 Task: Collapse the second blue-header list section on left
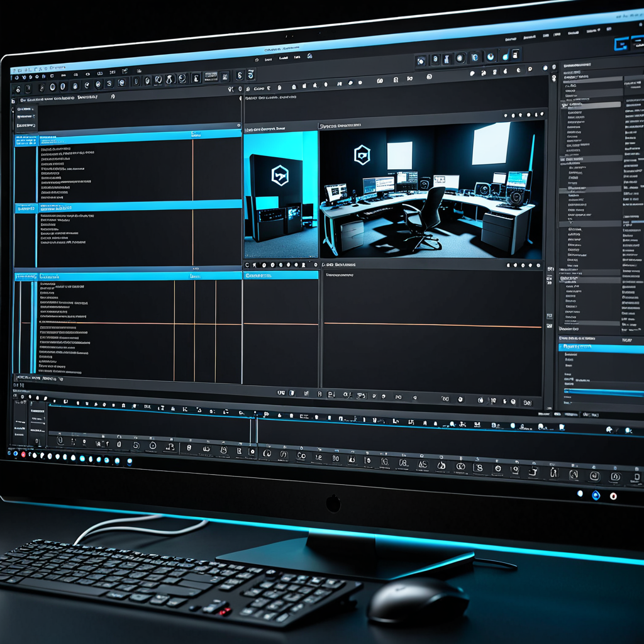[26, 208]
